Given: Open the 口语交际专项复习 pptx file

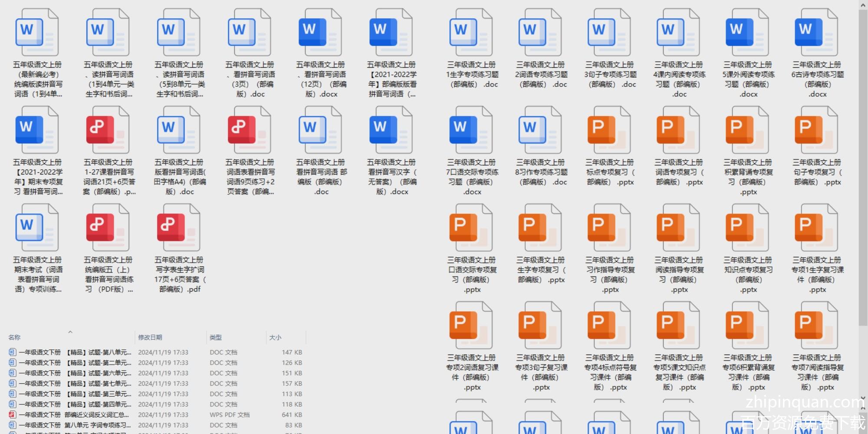Looking at the screenshot, I should pos(471,228).
